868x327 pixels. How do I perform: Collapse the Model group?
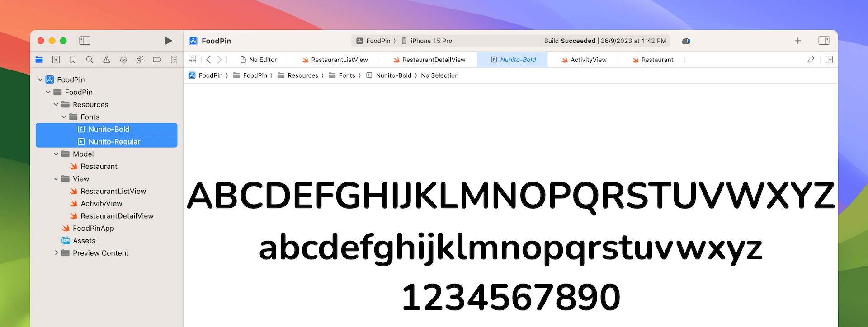coord(56,154)
